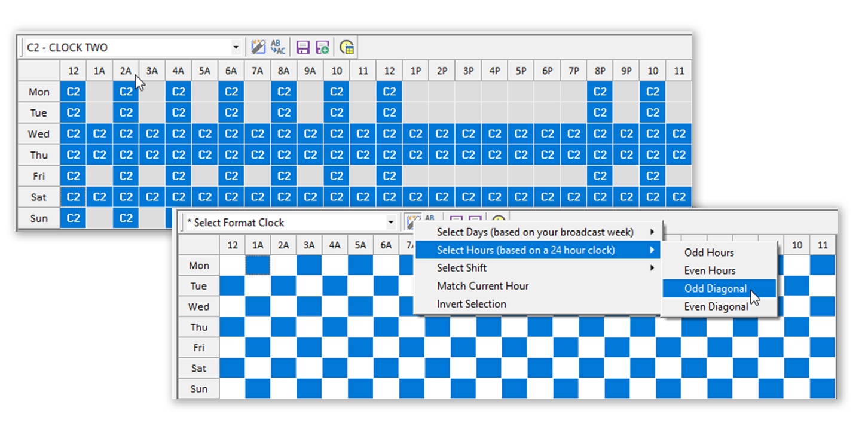868x438 pixels.
Task: Click the magic wand selection tool icon
Action: (258, 47)
